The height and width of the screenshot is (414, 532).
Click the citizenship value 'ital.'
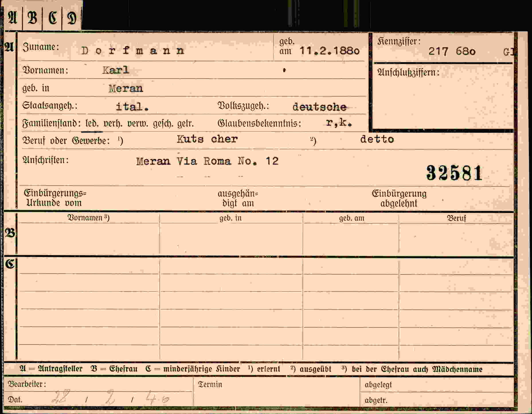tap(132, 107)
